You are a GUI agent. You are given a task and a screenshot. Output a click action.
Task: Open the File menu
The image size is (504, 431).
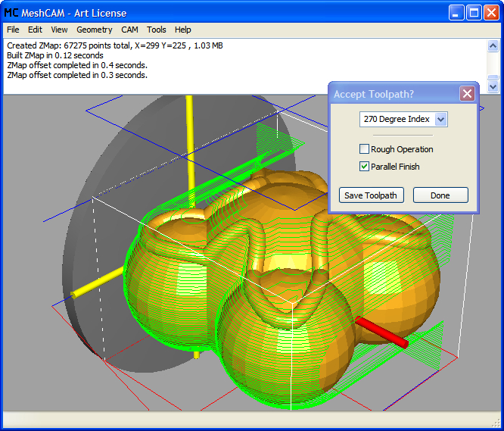click(13, 30)
